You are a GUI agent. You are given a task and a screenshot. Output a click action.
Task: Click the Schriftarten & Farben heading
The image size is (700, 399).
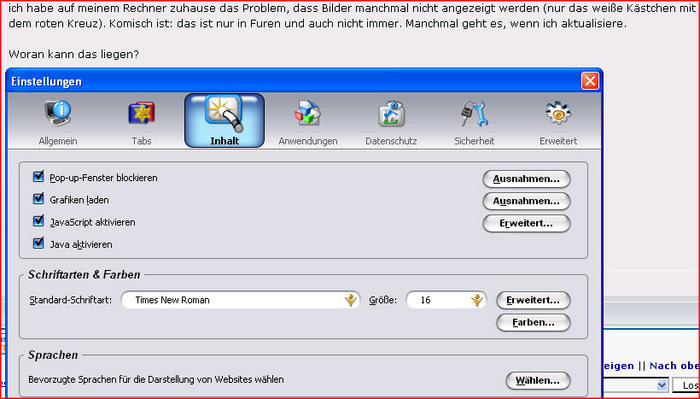click(84, 274)
